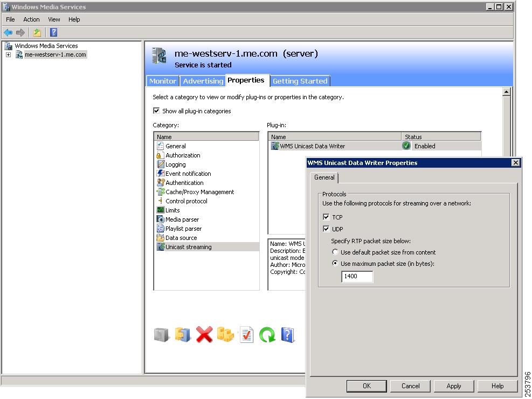
Task: Click the dialog Help button
Action: [x=498, y=386]
